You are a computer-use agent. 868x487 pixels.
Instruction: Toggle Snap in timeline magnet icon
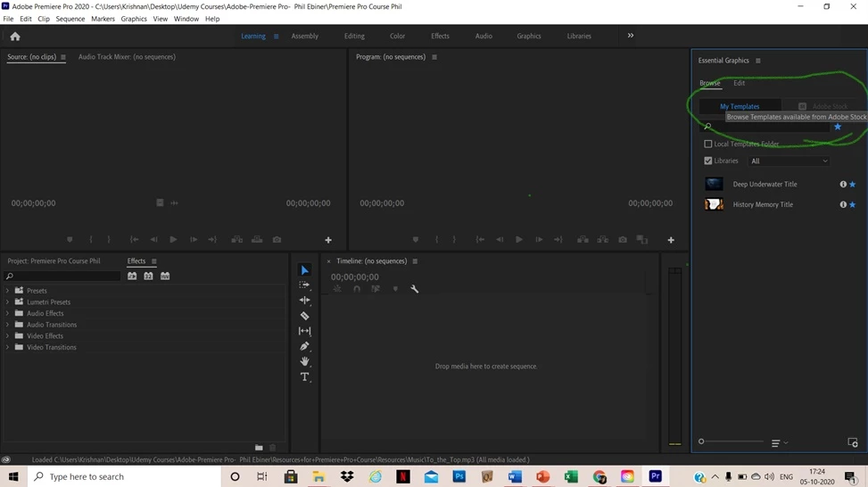pyautogui.click(x=357, y=289)
